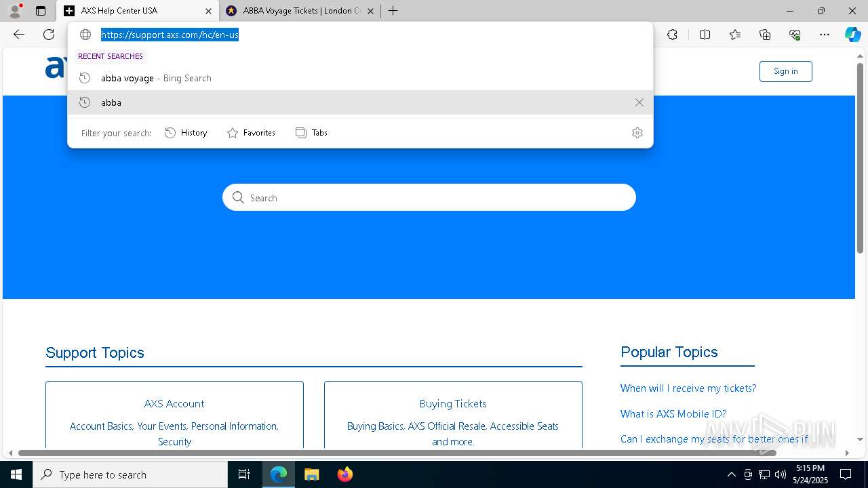The width and height of the screenshot is (868, 488).
Task: Open the tab actions menu icon
Action: [x=41, y=11]
